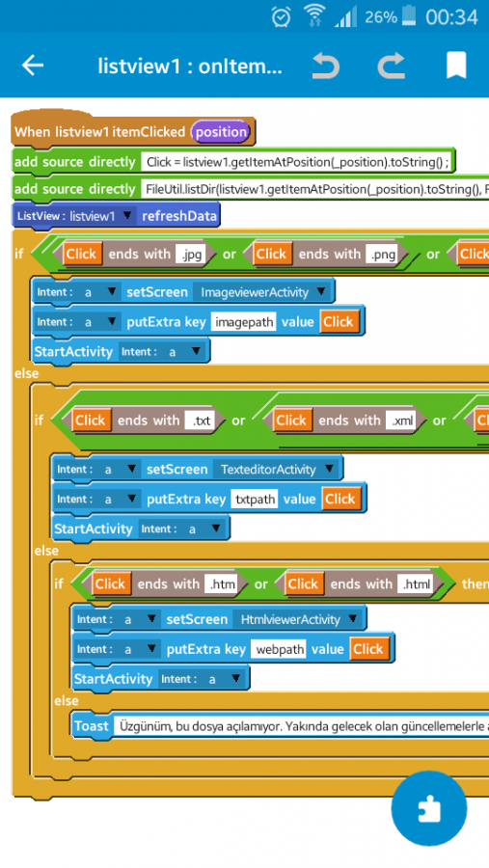The width and height of the screenshot is (489, 868).
Task: Select the or operator between .htm and .html
Action: point(260,584)
